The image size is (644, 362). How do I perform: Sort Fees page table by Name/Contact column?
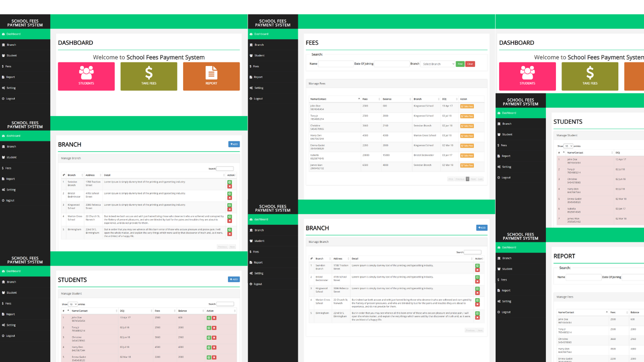pos(335,99)
